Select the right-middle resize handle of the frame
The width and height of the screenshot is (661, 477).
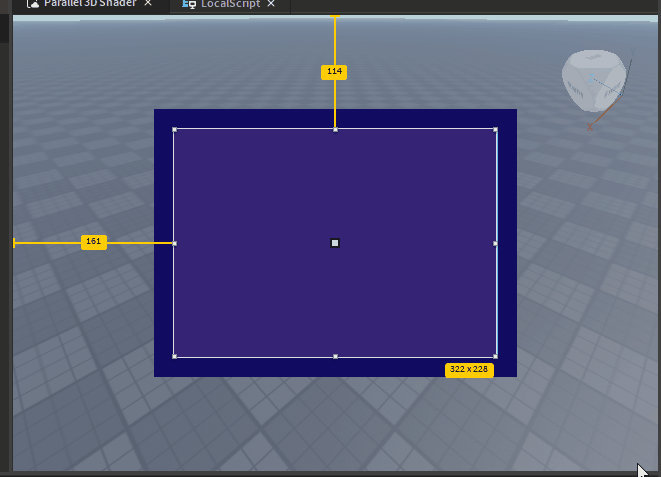495,243
